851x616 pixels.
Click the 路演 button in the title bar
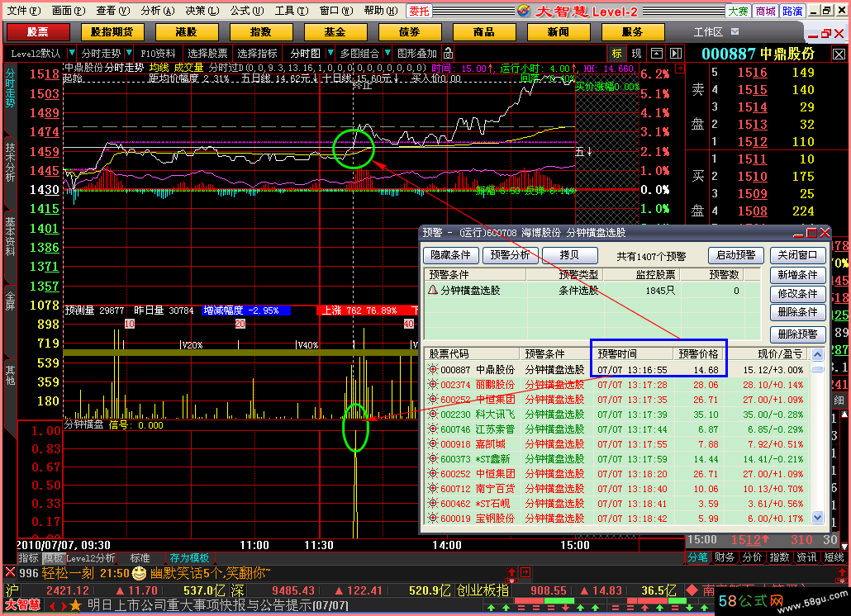point(792,11)
